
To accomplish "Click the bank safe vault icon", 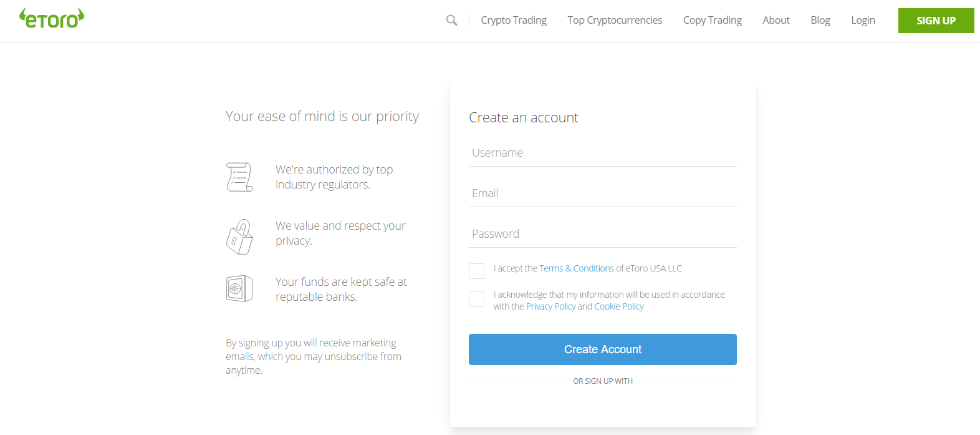I will pyautogui.click(x=239, y=288).
